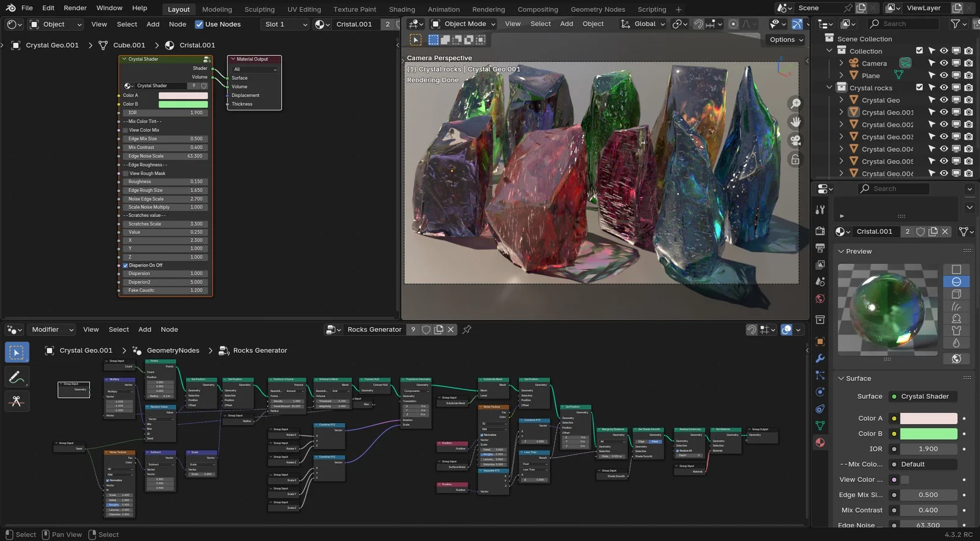Toggle camera view icon in the viewport
Screen dimensions: 980x541
795,140
